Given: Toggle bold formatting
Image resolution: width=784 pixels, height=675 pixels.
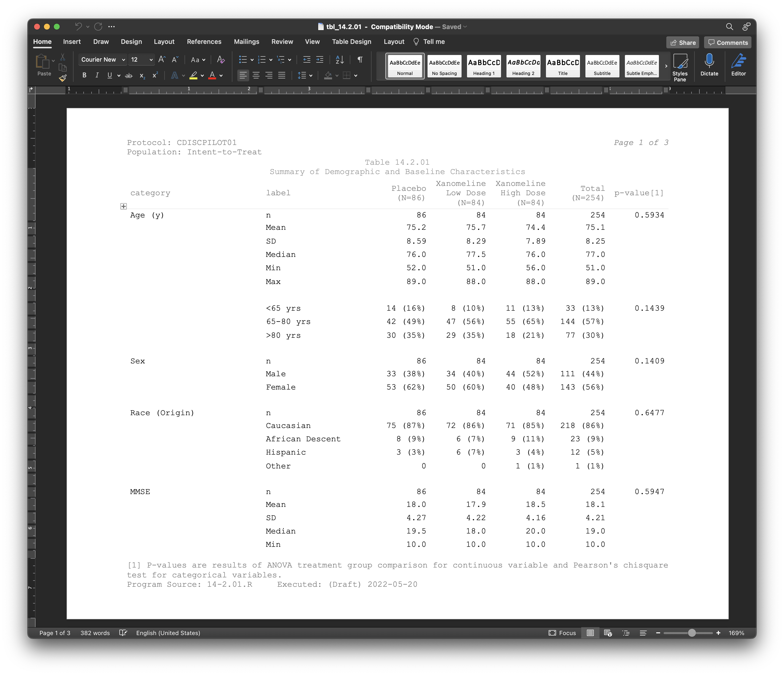Looking at the screenshot, I should [x=84, y=75].
